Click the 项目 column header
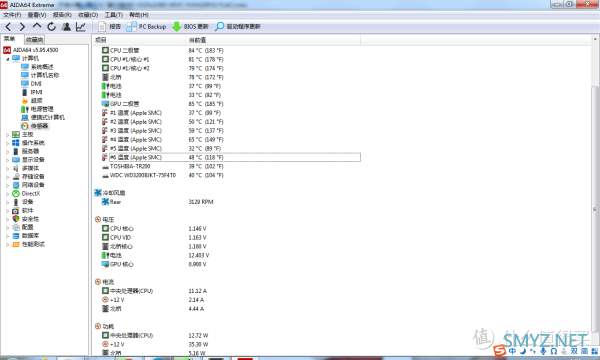The height and width of the screenshot is (360, 600). (x=140, y=40)
